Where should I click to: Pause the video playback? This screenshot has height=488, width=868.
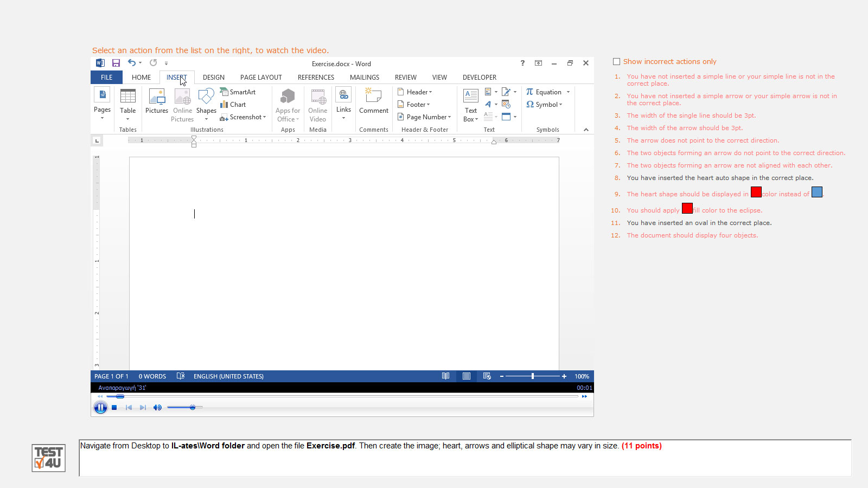point(100,408)
